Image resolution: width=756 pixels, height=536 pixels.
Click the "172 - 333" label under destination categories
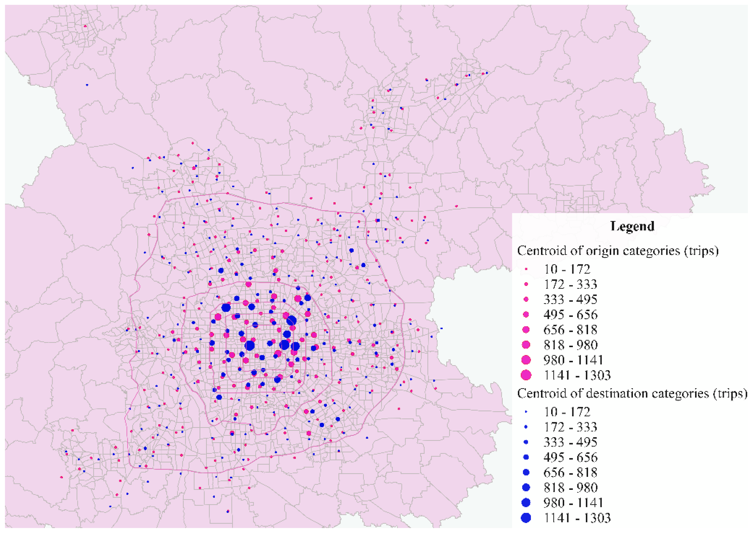pos(570,427)
